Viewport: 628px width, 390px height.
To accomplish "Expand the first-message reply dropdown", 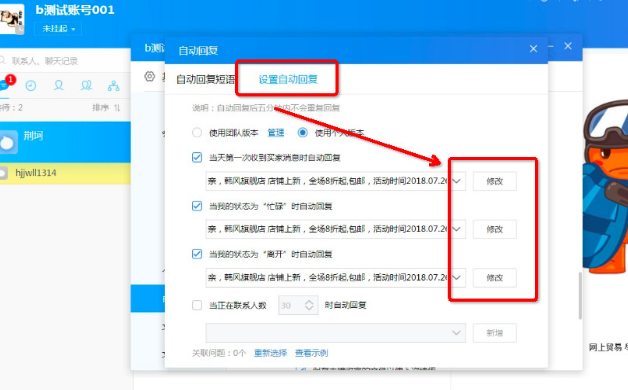I will point(457,181).
